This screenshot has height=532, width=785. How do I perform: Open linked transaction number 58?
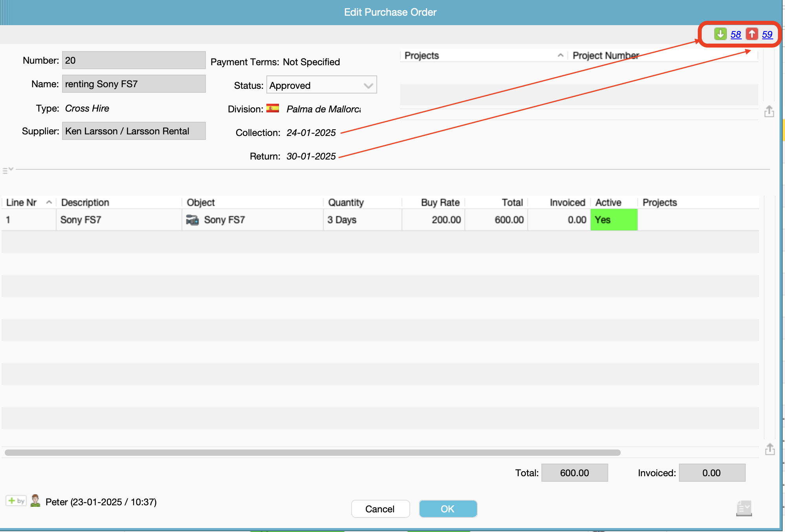(735, 35)
